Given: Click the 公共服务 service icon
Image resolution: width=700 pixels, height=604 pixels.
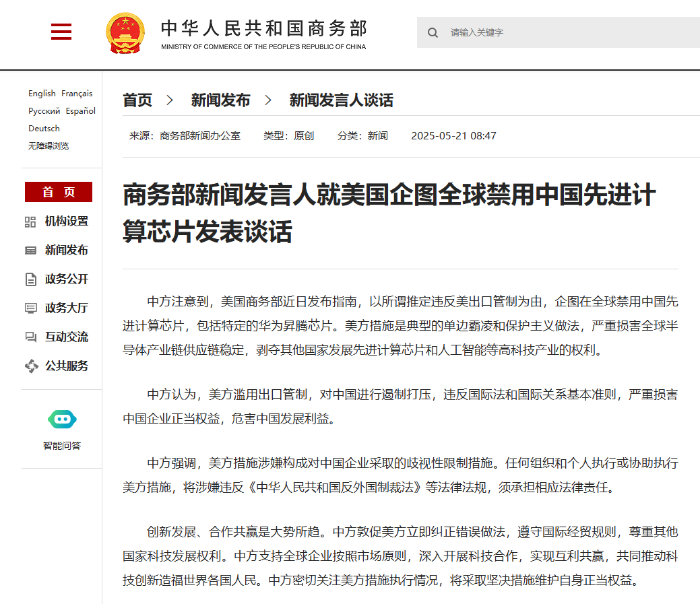Looking at the screenshot, I should 31,366.
